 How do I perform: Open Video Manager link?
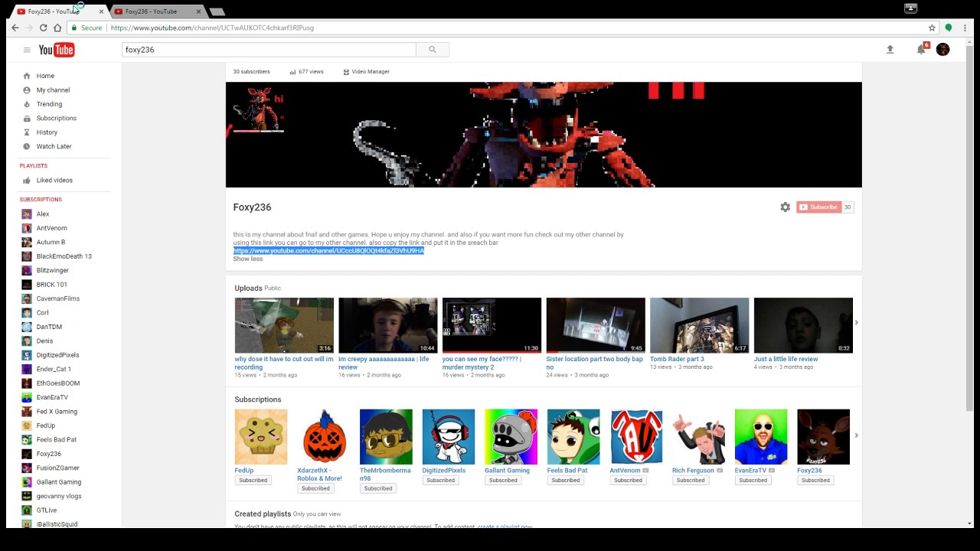(366, 72)
